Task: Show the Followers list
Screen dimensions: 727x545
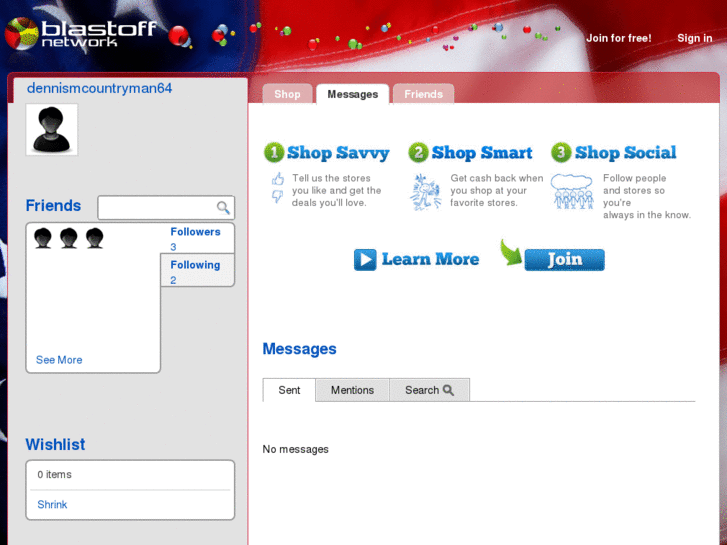Action: pos(195,232)
